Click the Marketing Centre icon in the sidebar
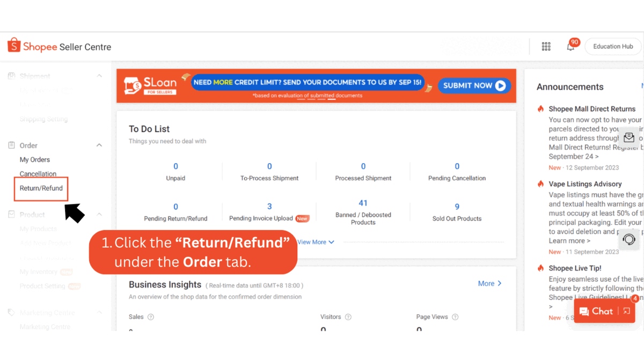The height and width of the screenshot is (362, 644). [12, 312]
